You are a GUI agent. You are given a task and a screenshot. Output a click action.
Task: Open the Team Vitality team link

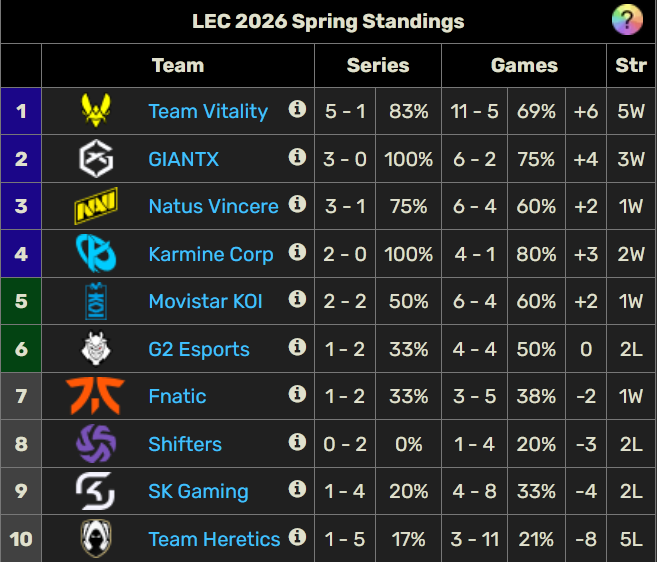coord(208,111)
